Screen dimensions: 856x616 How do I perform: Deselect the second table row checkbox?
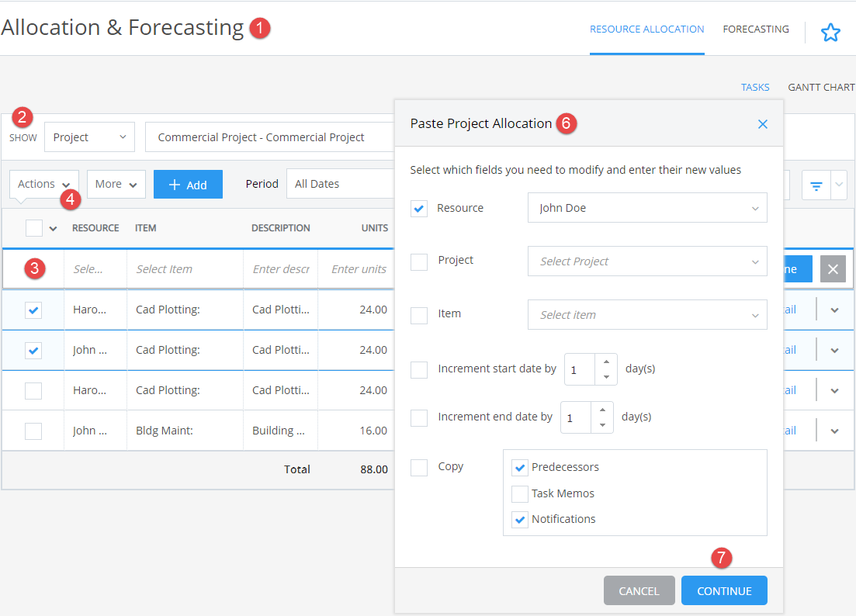pyautogui.click(x=33, y=349)
